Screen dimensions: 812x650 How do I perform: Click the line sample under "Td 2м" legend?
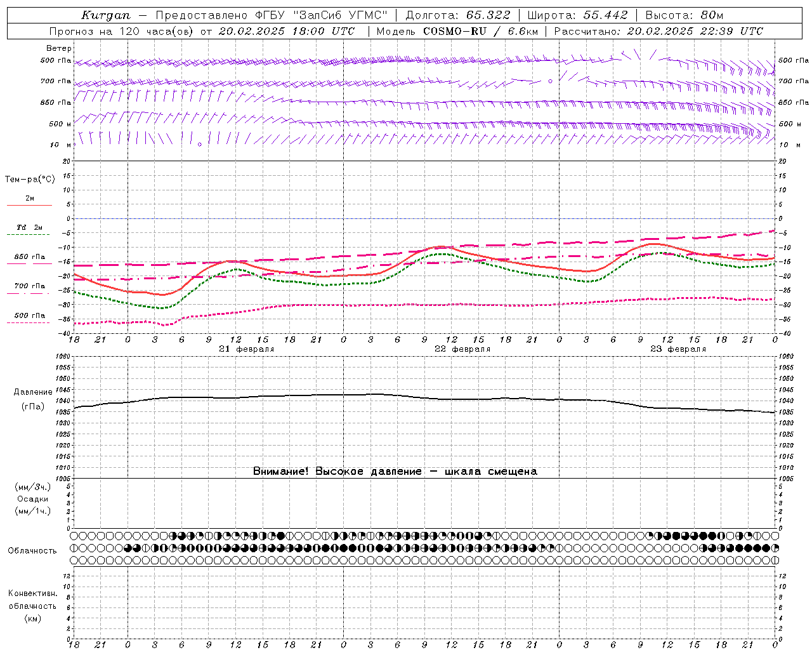click(29, 235)
